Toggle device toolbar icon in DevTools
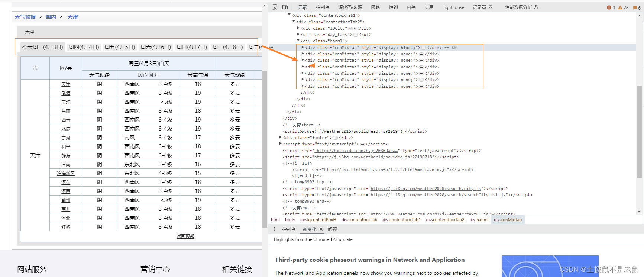The width and height of the screenshot is (644, 277). [x=285, y=7]
